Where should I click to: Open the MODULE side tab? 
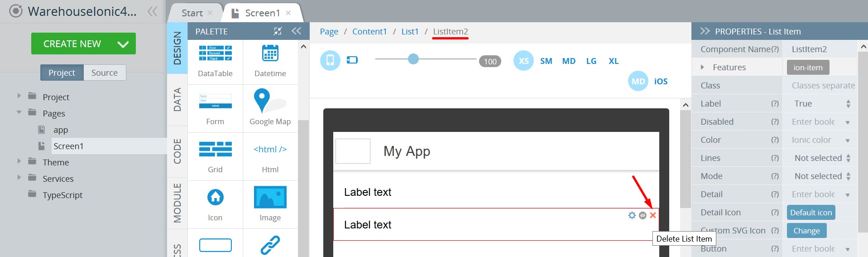point(177,203)
